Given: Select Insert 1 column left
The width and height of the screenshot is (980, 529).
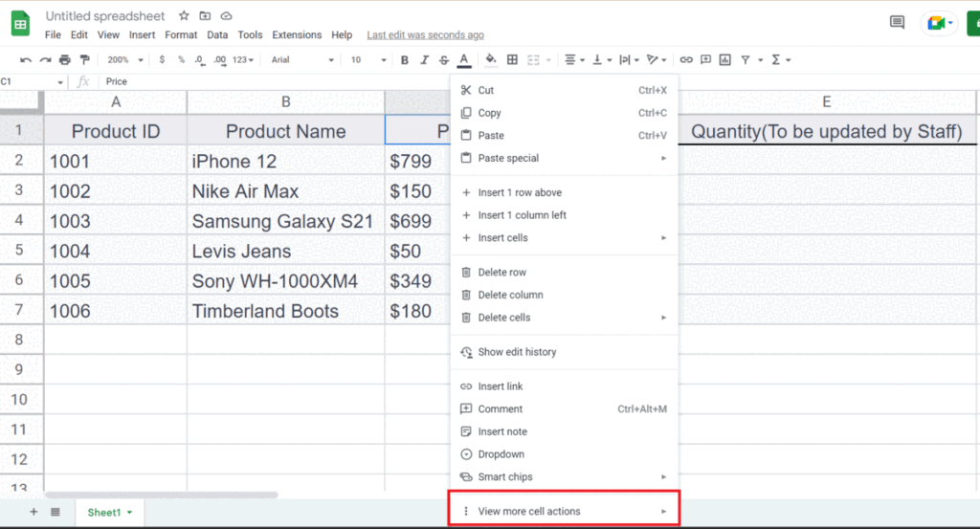Looking at the screenshot, I should 564,215.
